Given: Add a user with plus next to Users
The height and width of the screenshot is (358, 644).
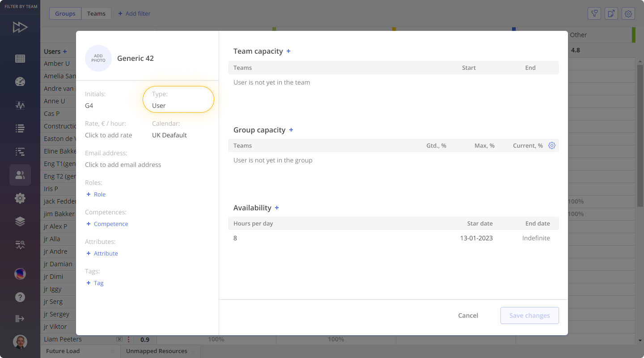Looking at the screenshot, I should 65,51.
